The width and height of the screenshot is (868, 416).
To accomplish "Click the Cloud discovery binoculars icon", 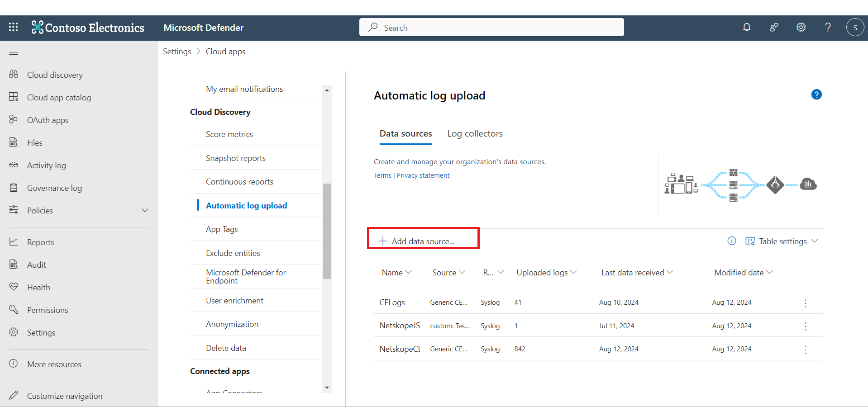I will point(14,74).
